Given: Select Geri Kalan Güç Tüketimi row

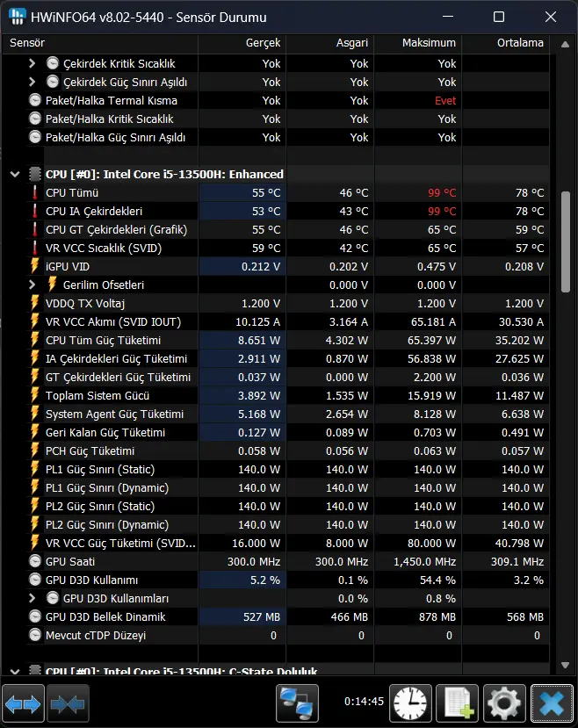Looking at the screenshot, I should 288,433.
